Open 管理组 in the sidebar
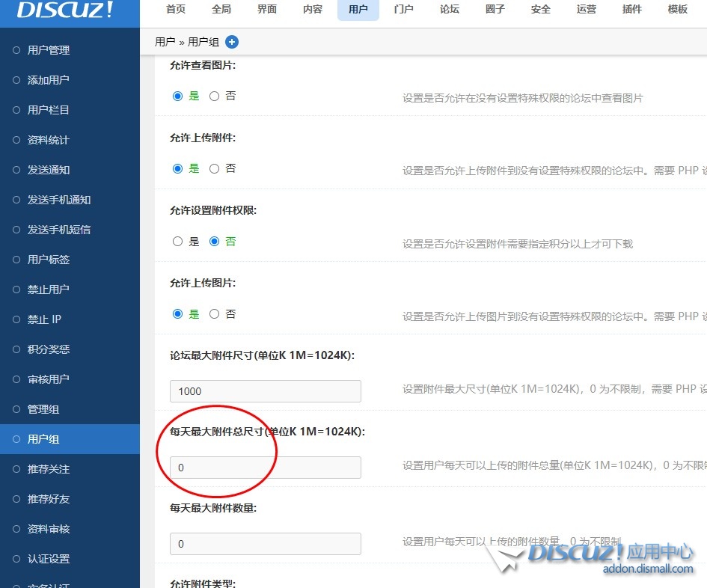Image resolution: width=707 pixels, height=588 pixels. (46, 409)
